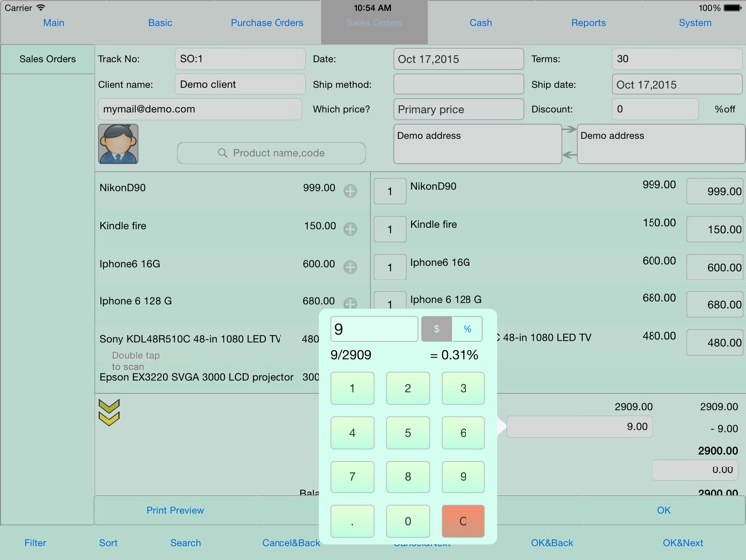Change quantity of ordered Iphone6 16G
The width and height of the screenshot is (746, 560).
tap(390, 267)
